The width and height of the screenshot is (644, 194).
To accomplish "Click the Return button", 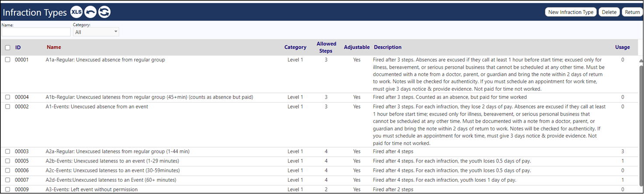I will pos(632,12).
